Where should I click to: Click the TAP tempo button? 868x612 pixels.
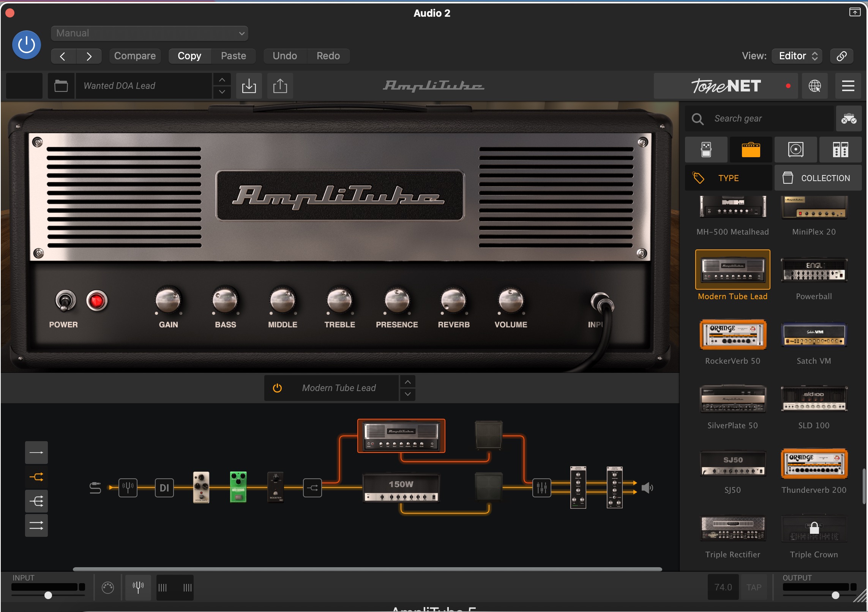754,587
